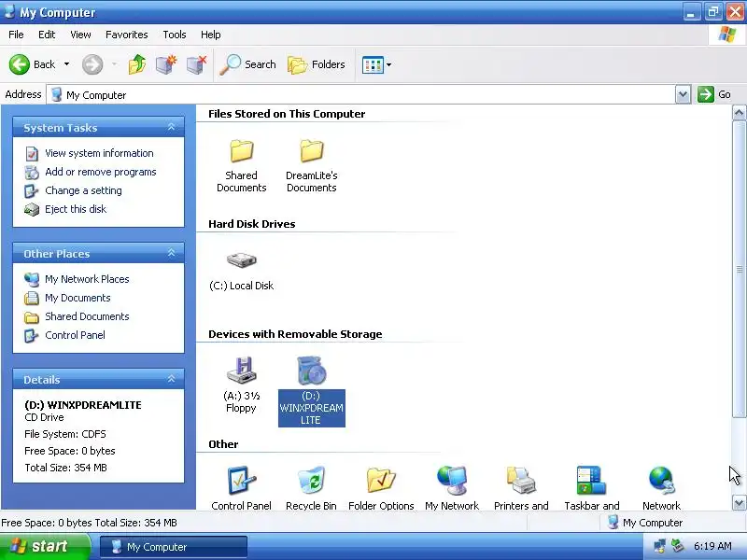This screenshot has height=560, width=747.
Task: Open Control Panel link in Other Places
Action: [x=75, y=335]
